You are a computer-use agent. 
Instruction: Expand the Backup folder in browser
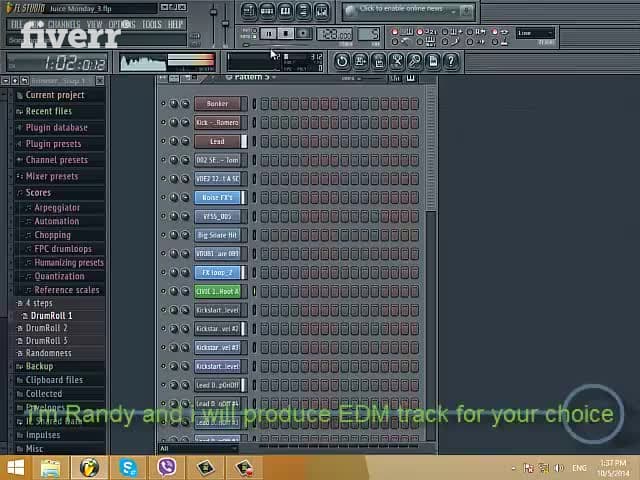39,367
